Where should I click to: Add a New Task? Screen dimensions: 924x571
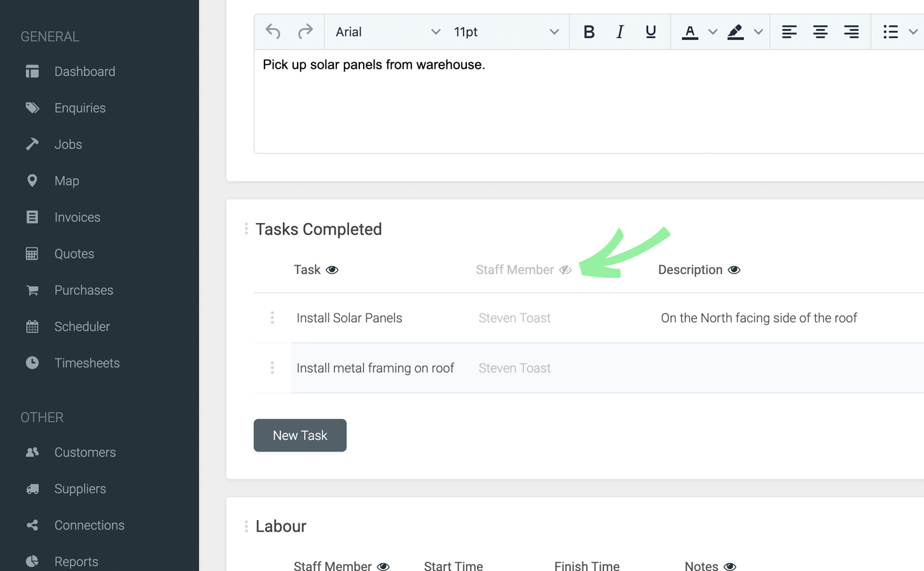pos(300,436)
